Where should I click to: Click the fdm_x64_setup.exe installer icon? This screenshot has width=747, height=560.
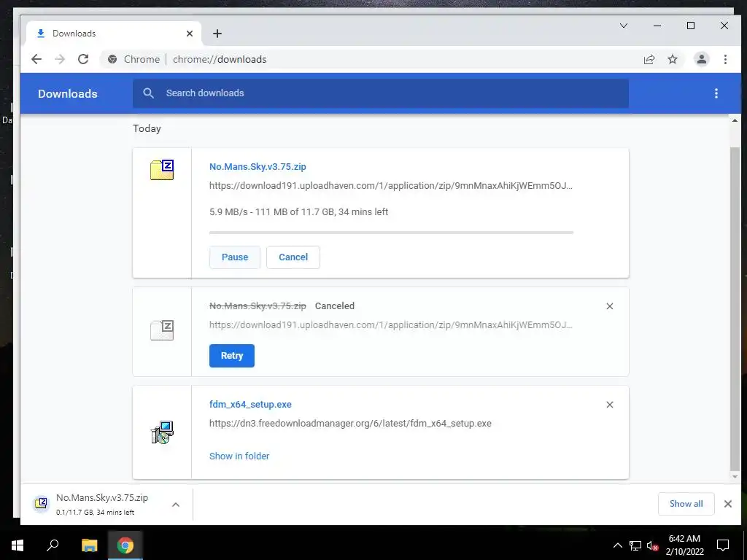point(162,432)
